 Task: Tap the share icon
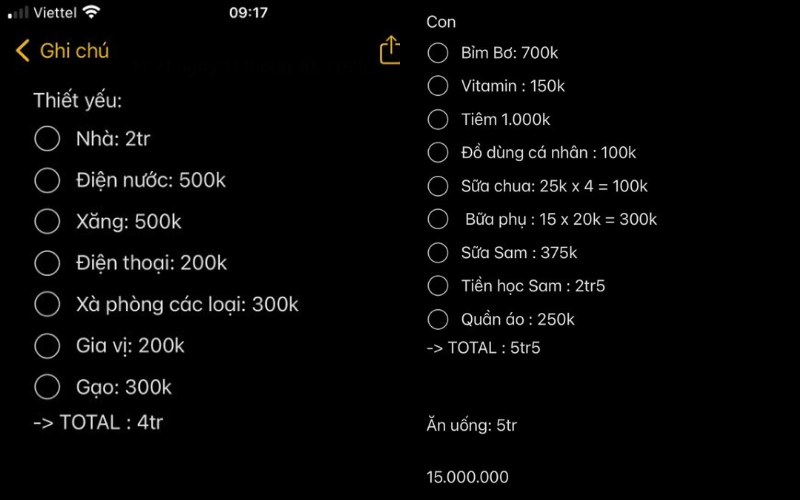pyautogui.click(x=390, y=50)
